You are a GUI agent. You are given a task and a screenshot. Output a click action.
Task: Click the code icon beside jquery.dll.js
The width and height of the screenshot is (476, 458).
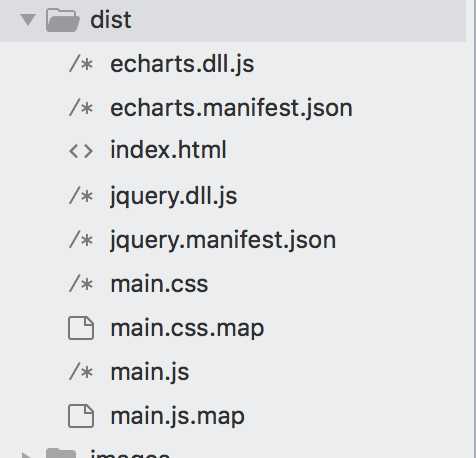(x=81, y=196)
